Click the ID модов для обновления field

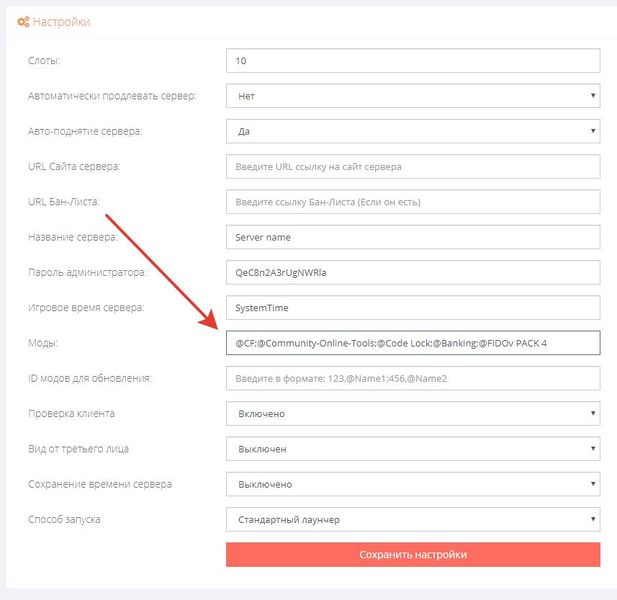(413, 378)
